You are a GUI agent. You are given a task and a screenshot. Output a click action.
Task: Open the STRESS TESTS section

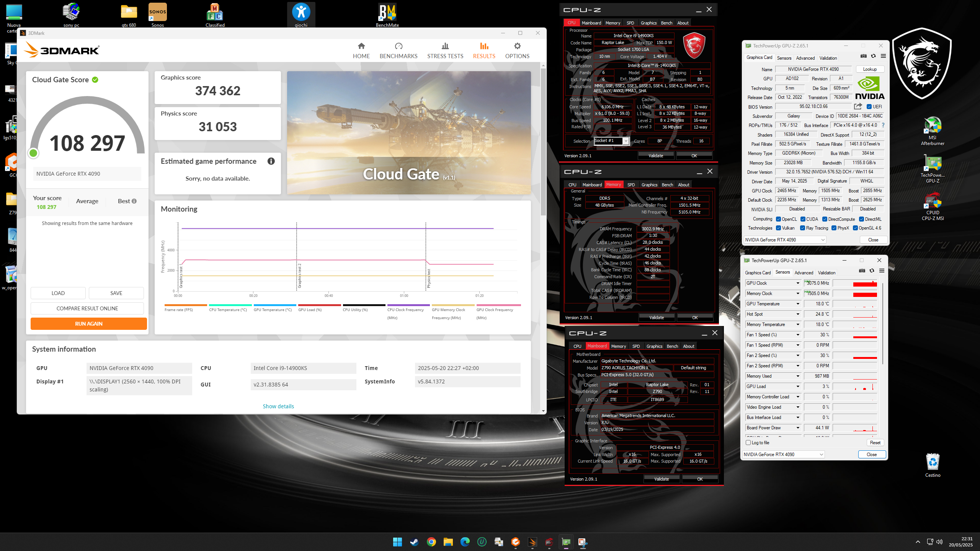[x=445, y=51]
